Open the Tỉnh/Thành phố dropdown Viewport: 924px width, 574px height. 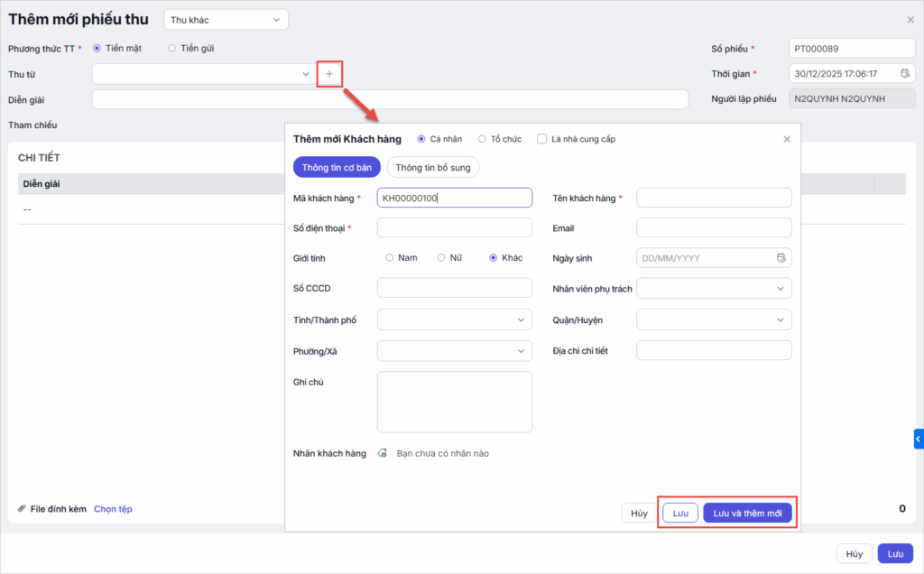(x=455, y=319)
